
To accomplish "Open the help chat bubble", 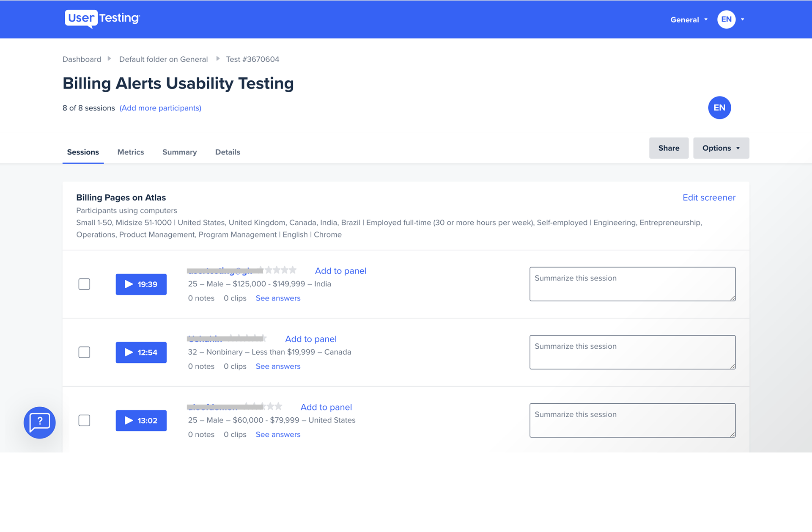I will 39,422.
